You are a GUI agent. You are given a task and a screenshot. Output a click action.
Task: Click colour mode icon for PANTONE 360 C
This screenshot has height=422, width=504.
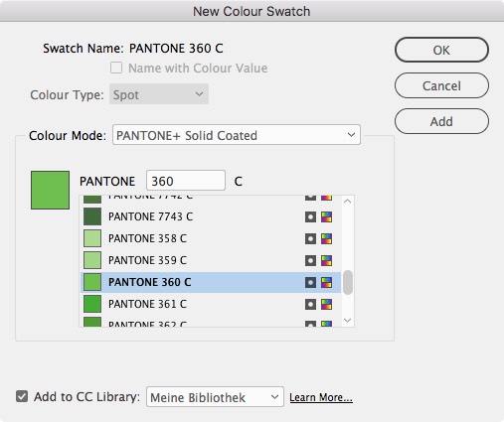(x=326, y=282)
